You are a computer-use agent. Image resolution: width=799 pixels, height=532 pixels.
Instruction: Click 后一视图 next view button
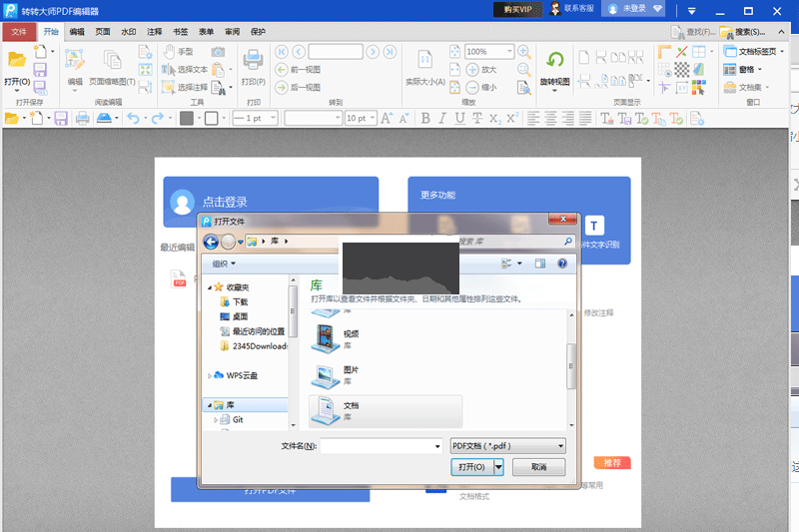tap(298, 87)
